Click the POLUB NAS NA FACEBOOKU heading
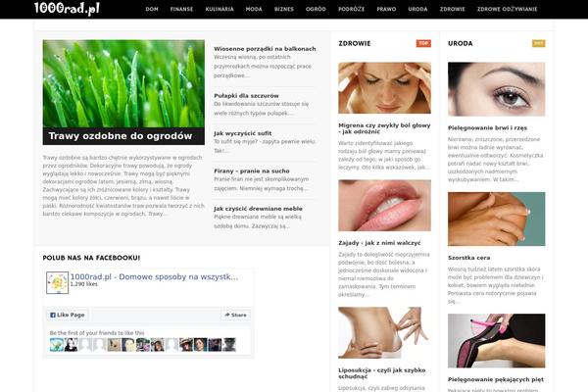 [x=91, y=258]
